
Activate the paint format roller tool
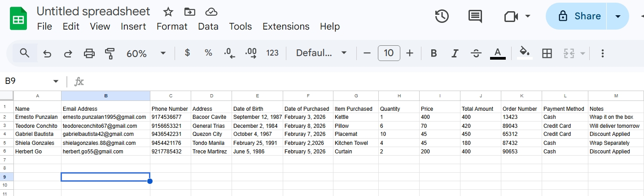point(110,53)
